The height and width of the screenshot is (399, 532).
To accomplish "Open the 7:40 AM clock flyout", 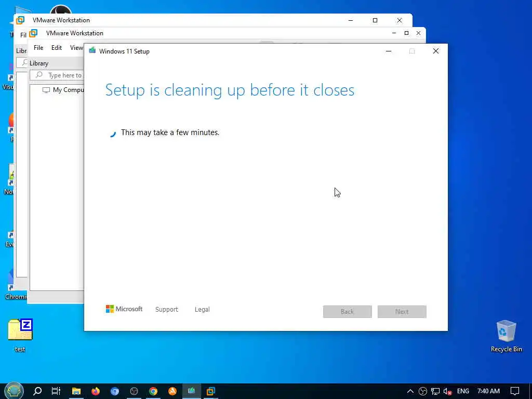I will [488, 391].
